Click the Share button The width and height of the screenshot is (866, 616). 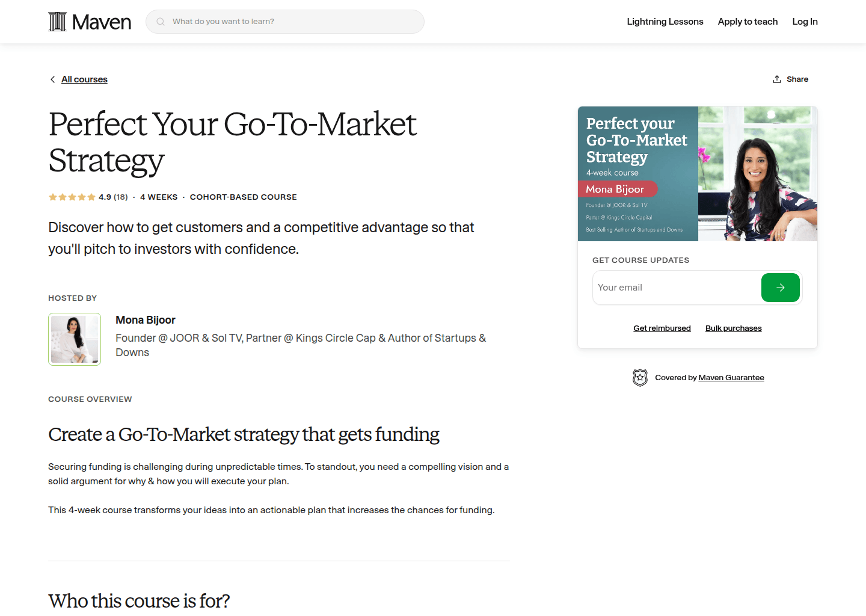(x=798, y=79)
